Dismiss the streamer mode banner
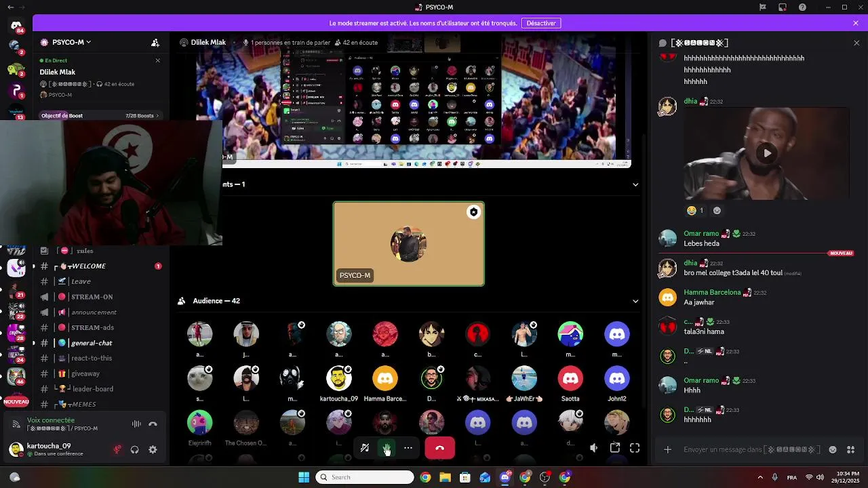 pyautogui.click(x=856, y=23)
